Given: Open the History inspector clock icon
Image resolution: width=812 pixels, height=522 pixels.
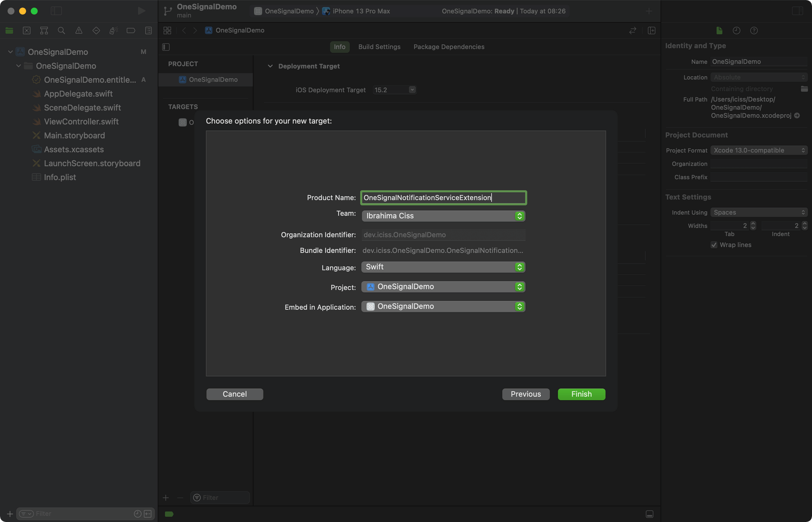Looking at the screenshot, I should coord(736,30).
